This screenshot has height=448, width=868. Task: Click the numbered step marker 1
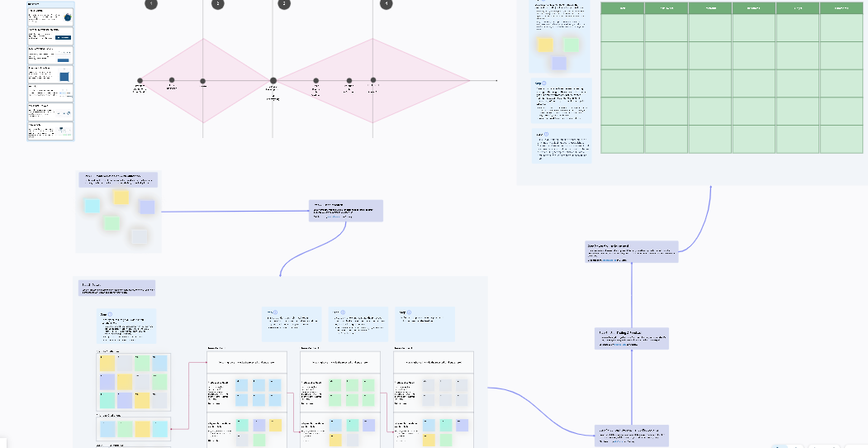tap(150, 3)
